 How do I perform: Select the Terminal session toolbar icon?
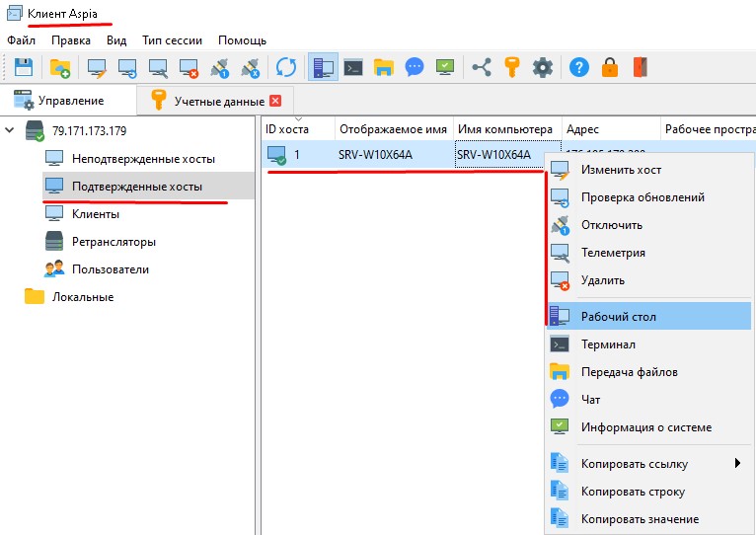(353, 67)
